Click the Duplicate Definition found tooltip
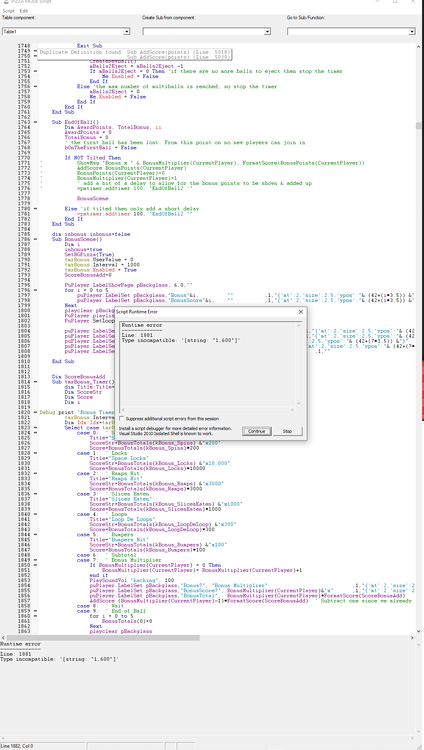Screen dimensions: 424x750 [134, 54]
